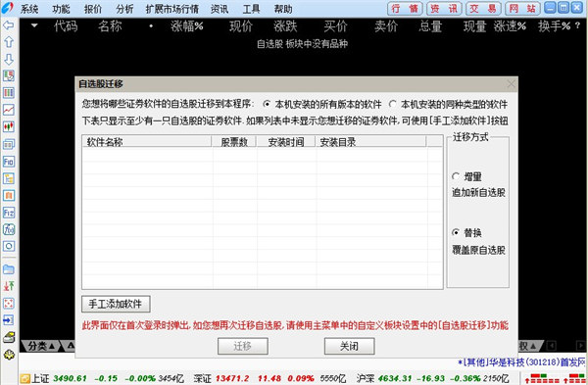
Task: Click the yellow tree-list icon in sidebar
Action: point(9,178)
